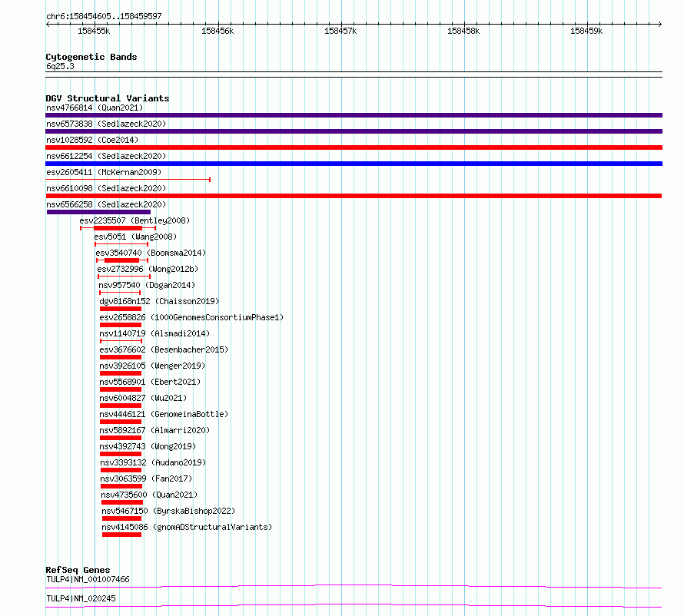
Task: Click nsv3926105 (Wenger2019) label
Action: tap(152, 366)
